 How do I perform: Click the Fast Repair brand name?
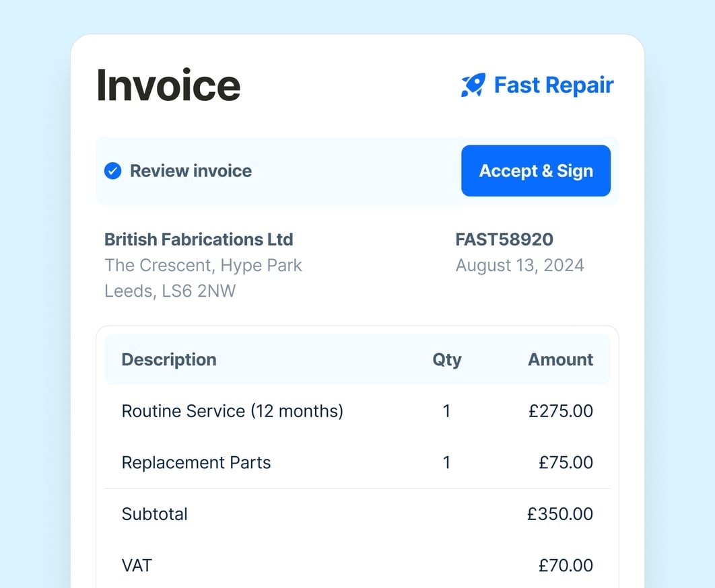pos(553,85)
